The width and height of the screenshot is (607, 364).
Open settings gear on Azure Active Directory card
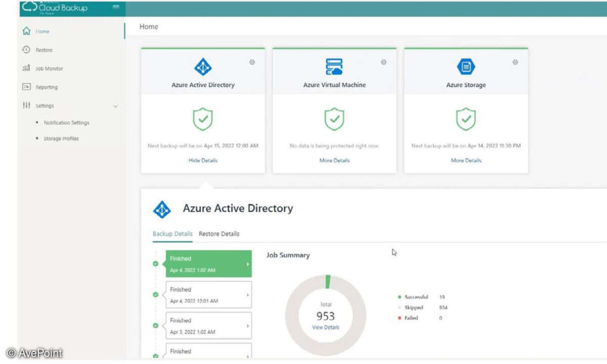point(252,62)
